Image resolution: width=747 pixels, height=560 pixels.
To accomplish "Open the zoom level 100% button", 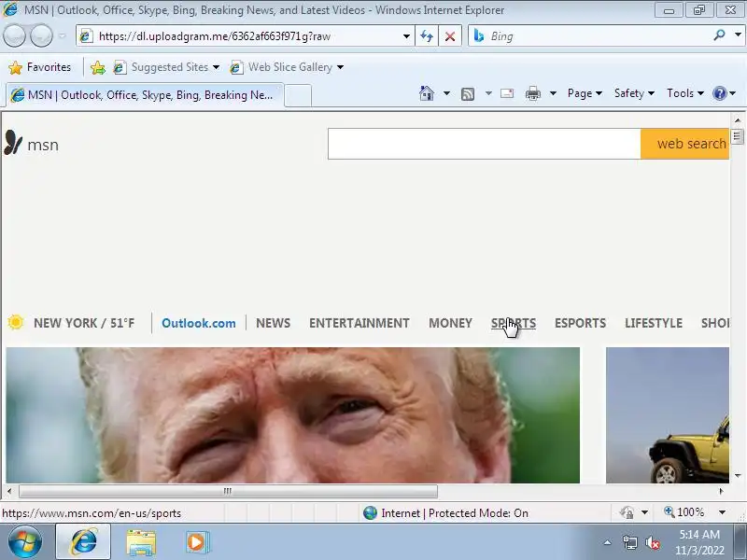I will click(684, 512).
